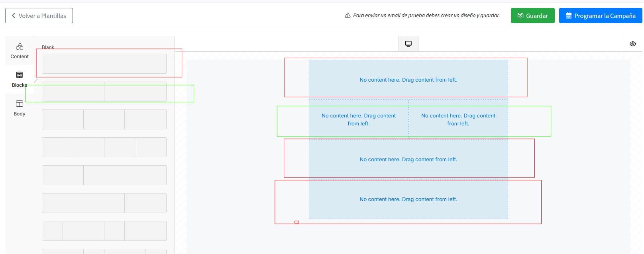The width and height of the screenshot is (644, 254).
Task: Pick the wide-left narrow-right two-column block
Action: point(104,203)
